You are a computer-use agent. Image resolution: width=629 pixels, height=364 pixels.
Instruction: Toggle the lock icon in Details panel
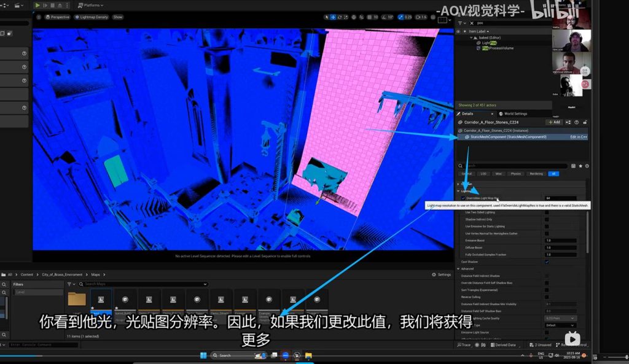[x=585, y=122]
